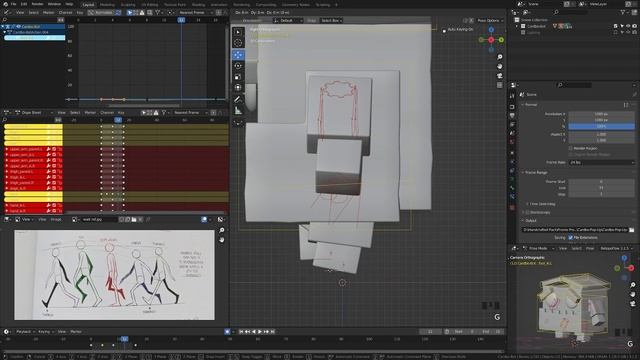
Task: Open the View Layer properties tab icon
Action: point(513,124)
